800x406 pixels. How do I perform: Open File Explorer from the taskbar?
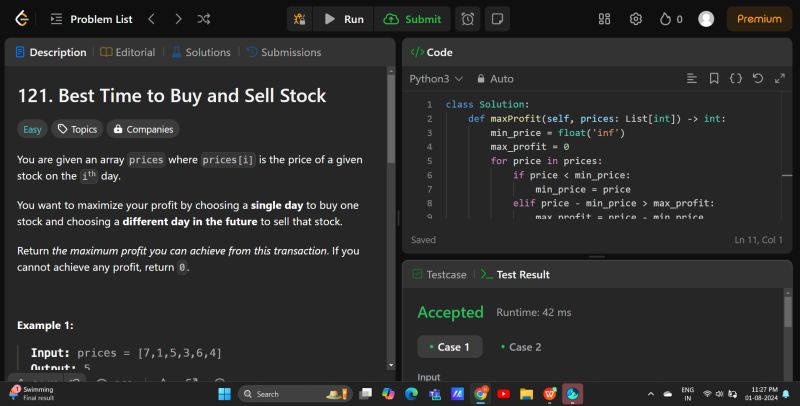526,394
